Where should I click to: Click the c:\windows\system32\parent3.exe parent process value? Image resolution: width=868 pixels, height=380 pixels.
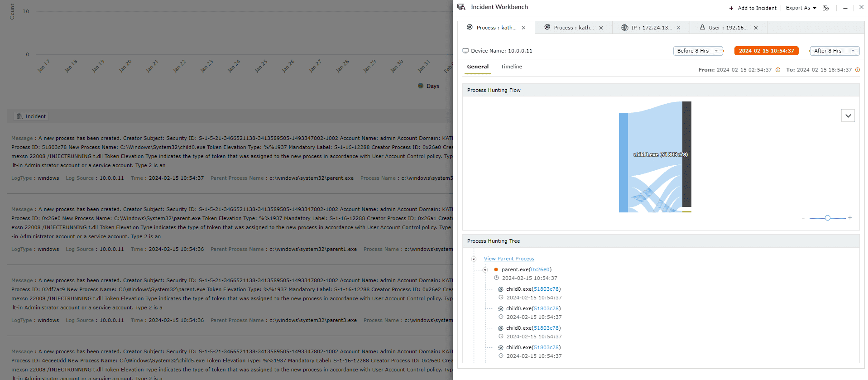[x=313, y=320]
